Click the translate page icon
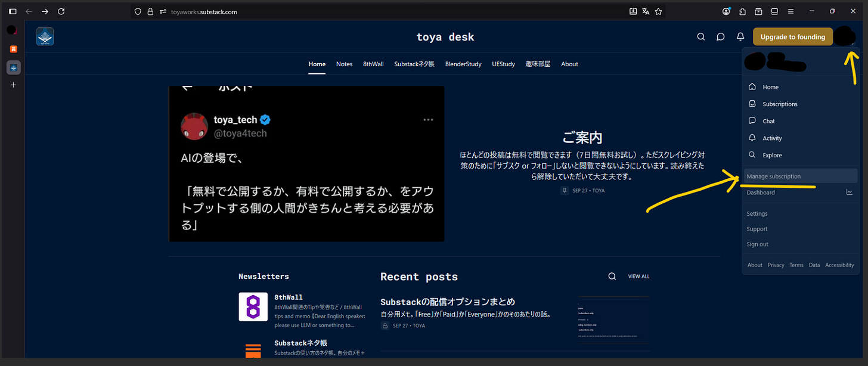 pyautogui.click(x=646, y=11)
